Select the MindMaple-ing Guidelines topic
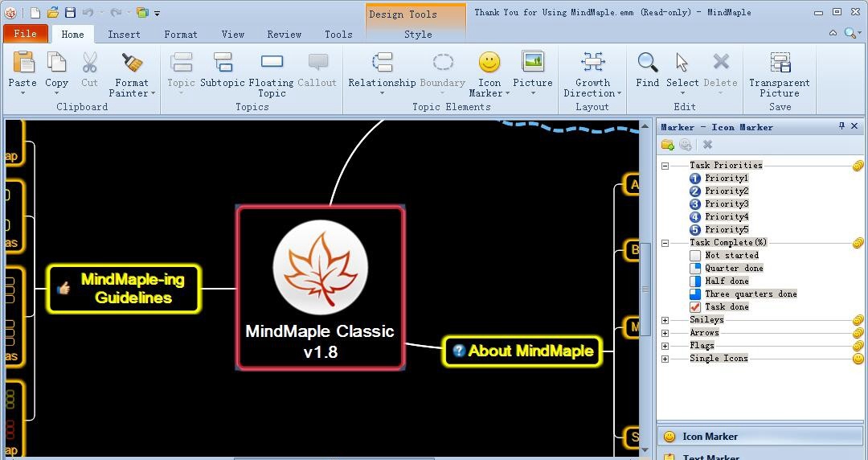This screenshot has width=868, height=460. [124, 289]
